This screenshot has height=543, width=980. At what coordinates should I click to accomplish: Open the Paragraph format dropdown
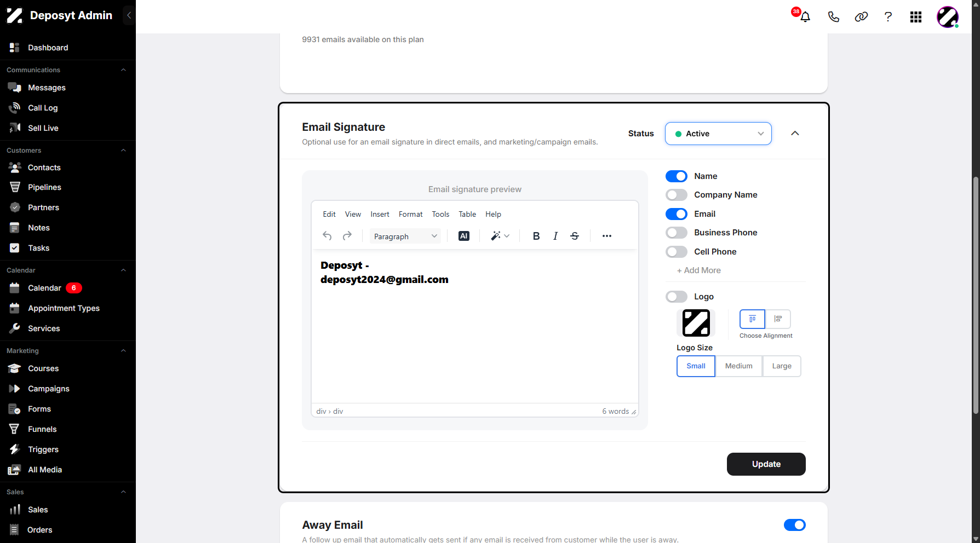(405, 236)
